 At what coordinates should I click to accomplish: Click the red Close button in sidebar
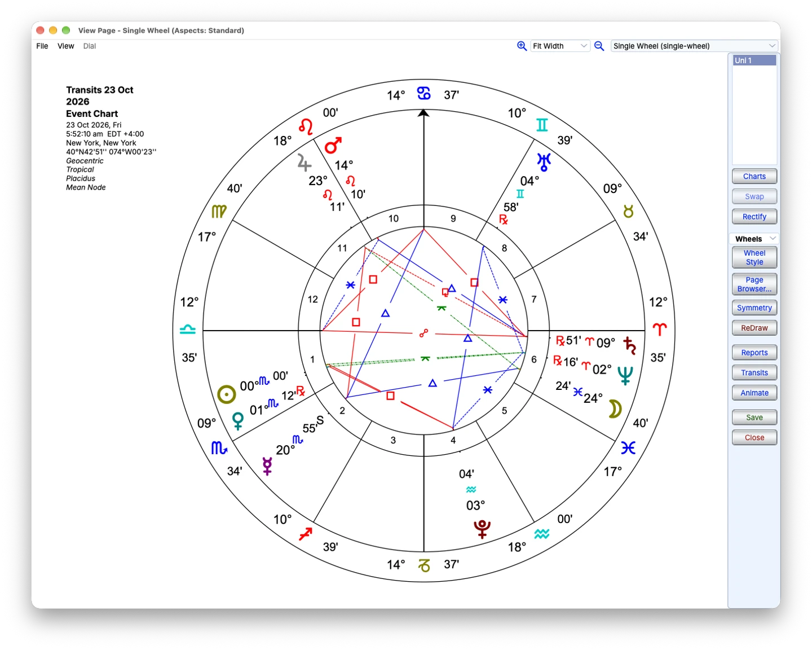(x=754, y=438)
